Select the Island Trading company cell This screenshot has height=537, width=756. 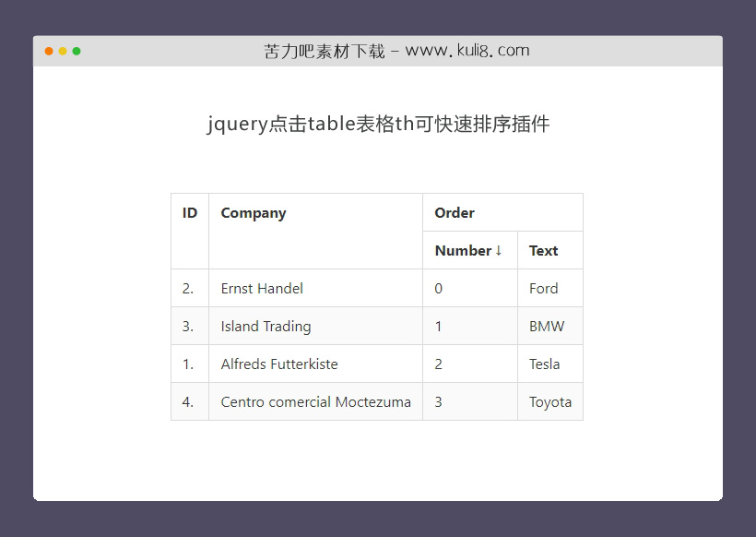pyautogui.click(x=266, y=326)
